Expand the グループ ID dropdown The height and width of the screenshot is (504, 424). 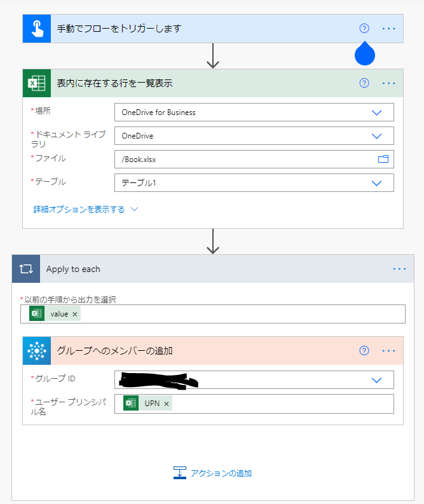click(376, 380)
